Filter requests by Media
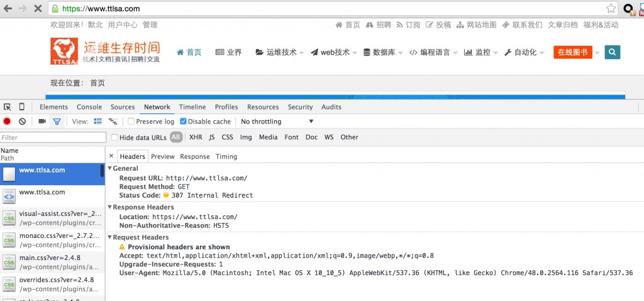Image resolution: width=644 pixels, height=301 pixels. point(268,137)
